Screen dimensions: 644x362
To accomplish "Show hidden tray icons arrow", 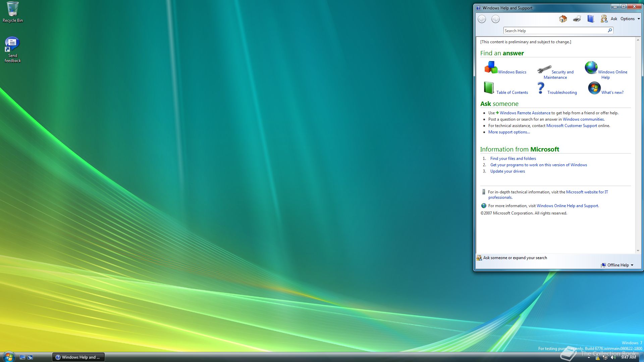I will (589, 358).
